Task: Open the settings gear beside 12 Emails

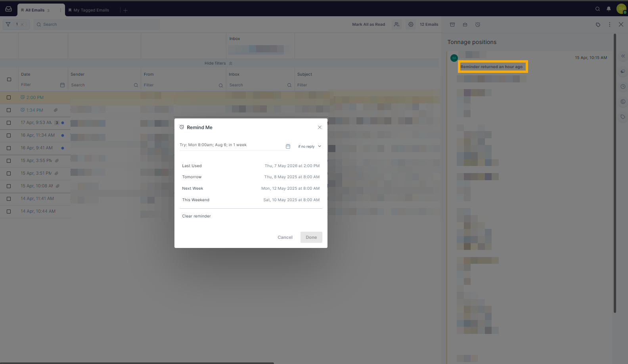Action: [x=411, y=25]
